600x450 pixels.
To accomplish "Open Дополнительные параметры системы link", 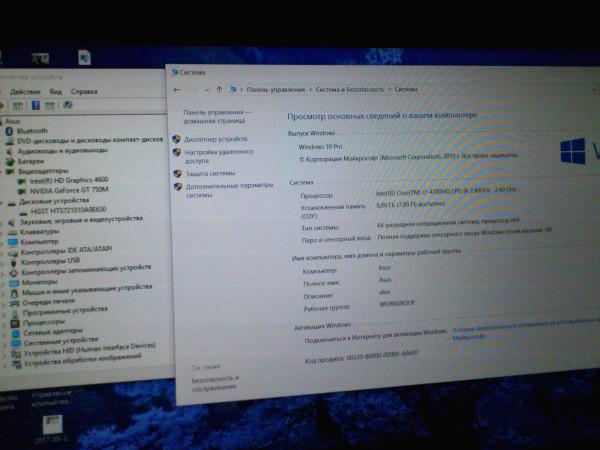I will click(227, 190).
